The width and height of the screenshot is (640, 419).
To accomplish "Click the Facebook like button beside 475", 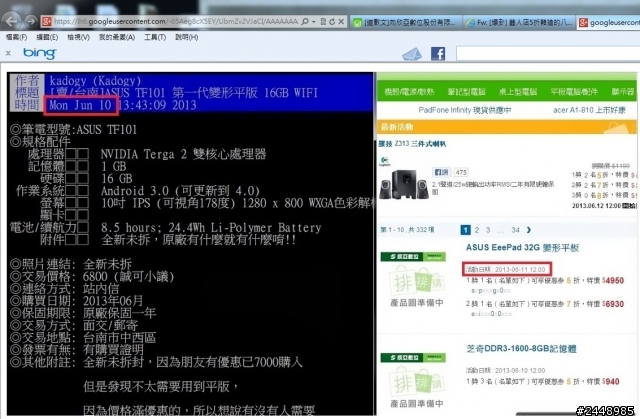I will point(441,172).
